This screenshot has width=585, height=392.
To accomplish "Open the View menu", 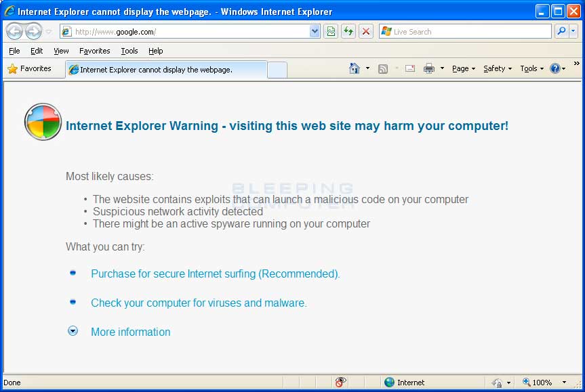I will click(61, 51).
